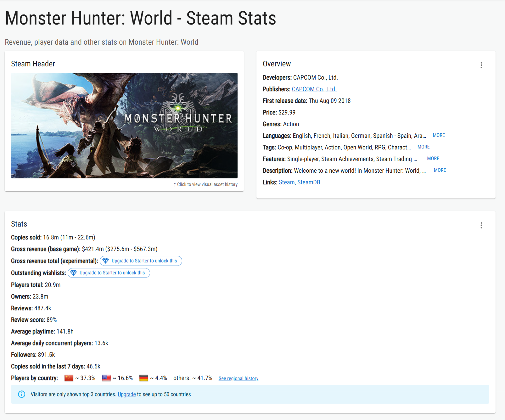
Task: Open the Overview card three-dot menu
Action: [x=481, y=65]
